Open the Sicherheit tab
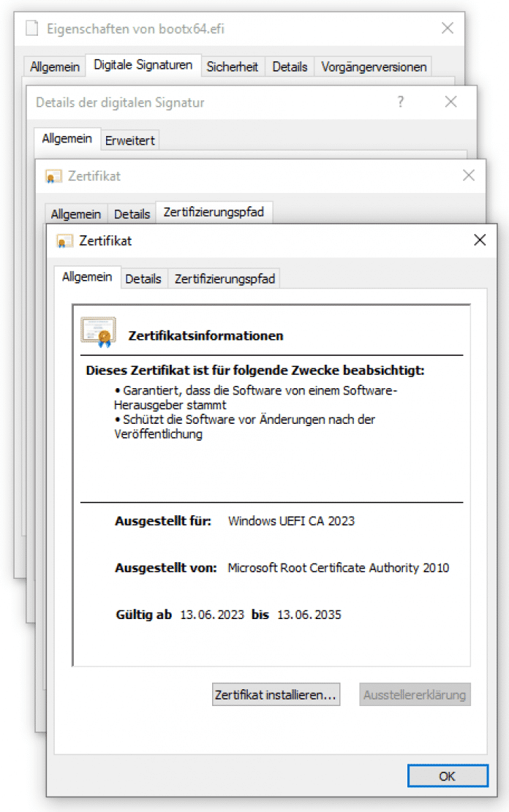509x812 pixels. [x=233, y=66]
